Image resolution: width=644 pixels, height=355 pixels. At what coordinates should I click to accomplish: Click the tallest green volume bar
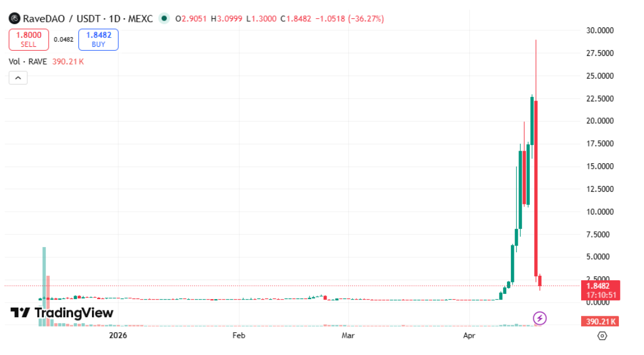(44, 285)
